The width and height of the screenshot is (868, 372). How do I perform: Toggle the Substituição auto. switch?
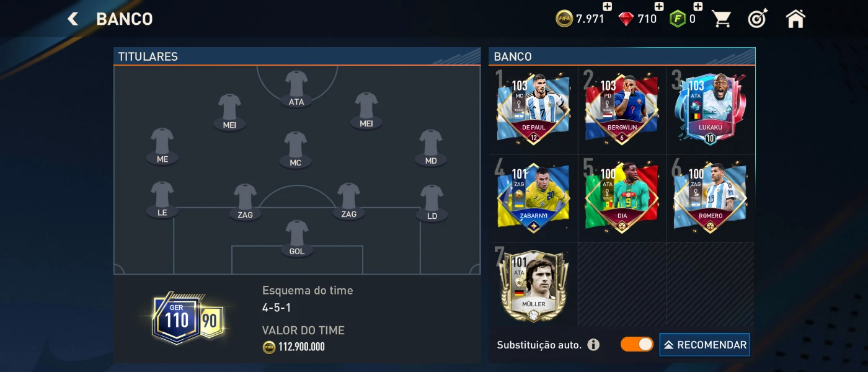[x=637, y=344]
